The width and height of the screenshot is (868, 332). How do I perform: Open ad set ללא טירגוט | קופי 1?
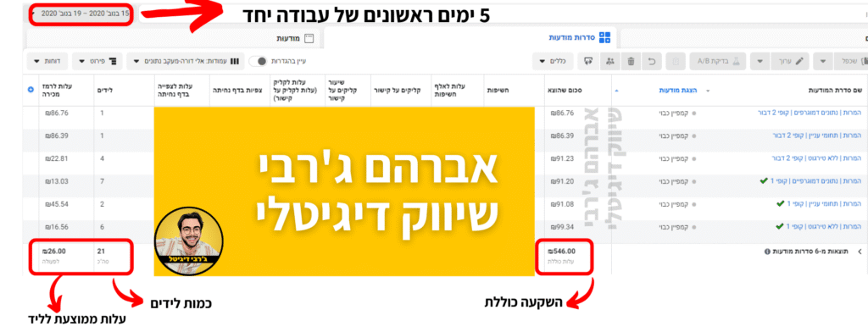pyautogui.click(x=825, y=226)
